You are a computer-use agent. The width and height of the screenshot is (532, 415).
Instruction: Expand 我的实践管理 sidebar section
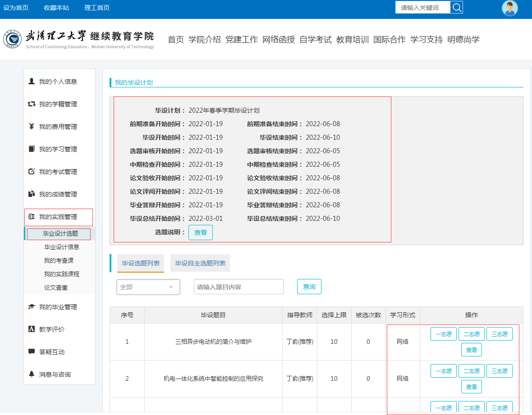[58, 217]
